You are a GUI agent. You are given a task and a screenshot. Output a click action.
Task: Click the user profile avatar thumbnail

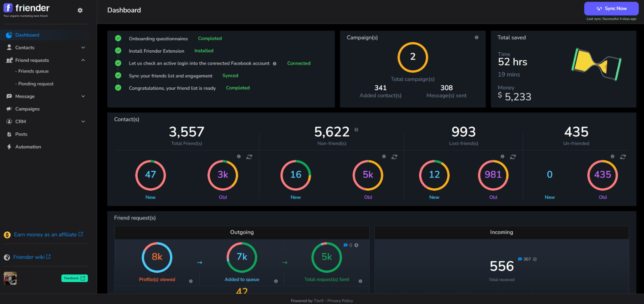coord(10,278)
